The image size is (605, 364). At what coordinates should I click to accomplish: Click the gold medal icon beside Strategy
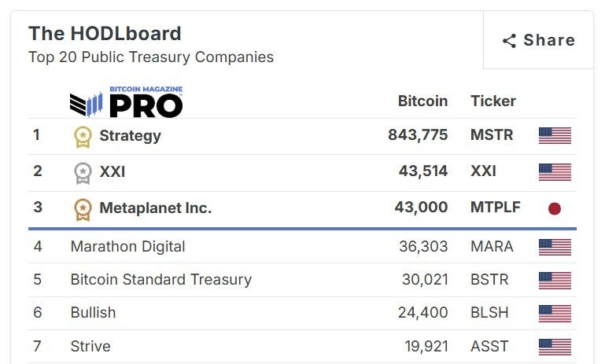click(x=83, y=137)
